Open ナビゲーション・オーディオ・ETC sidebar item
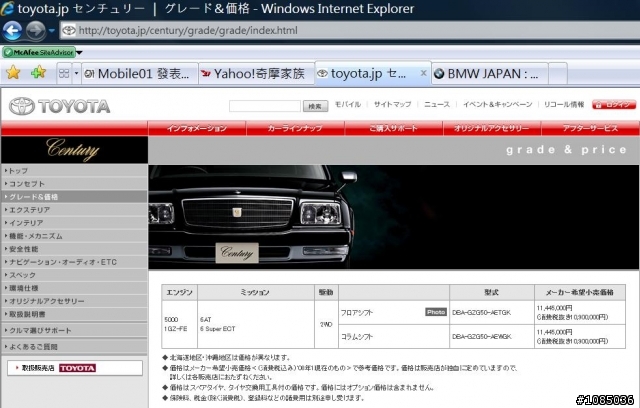This screenshot has width=640, height=408. 74,262
